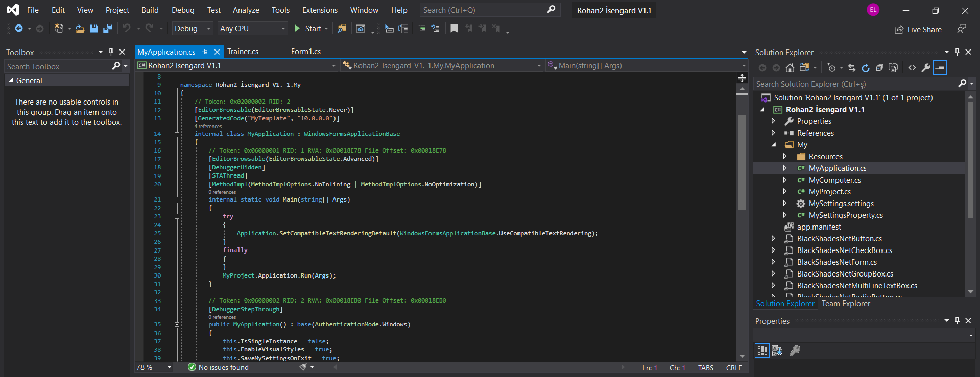This screenshot has width=980, height=377.
Task: Click the View Code icon in Solution Explorer
Action: coord(912,68)
